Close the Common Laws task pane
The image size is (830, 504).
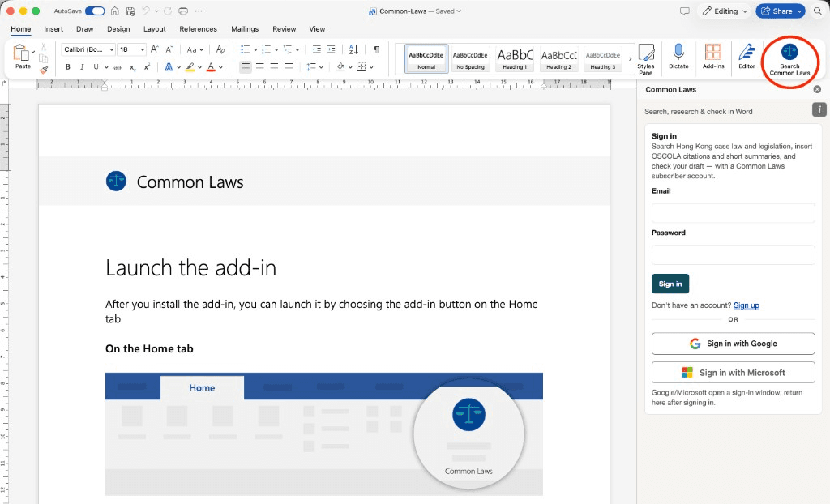tap(817, 89)
